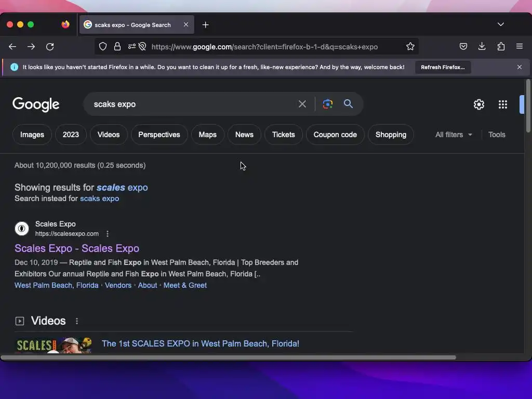Click the horizontal scrollbar at bottom
The image size is (532, 399).
tap(229, 357)
